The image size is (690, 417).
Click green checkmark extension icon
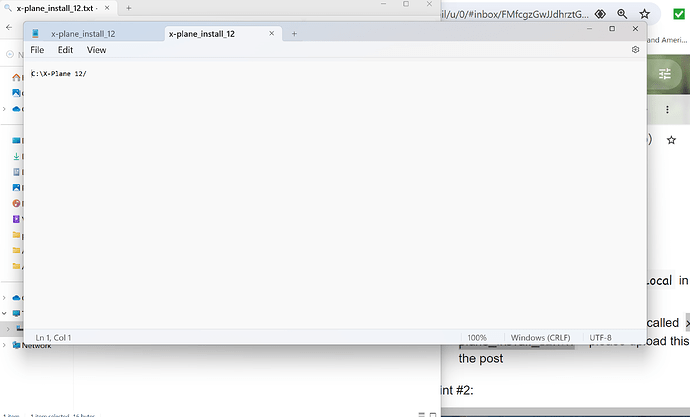pos(679,14)
